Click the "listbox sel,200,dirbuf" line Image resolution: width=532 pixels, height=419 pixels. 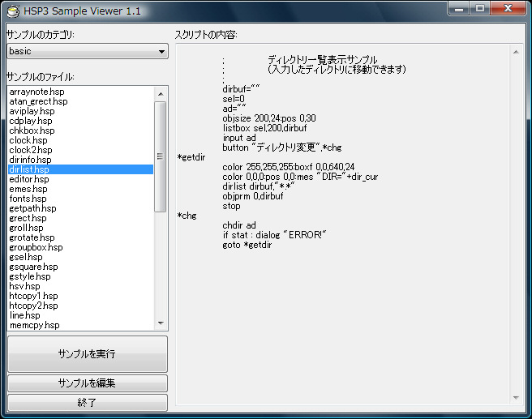click(x=264, y=128)
